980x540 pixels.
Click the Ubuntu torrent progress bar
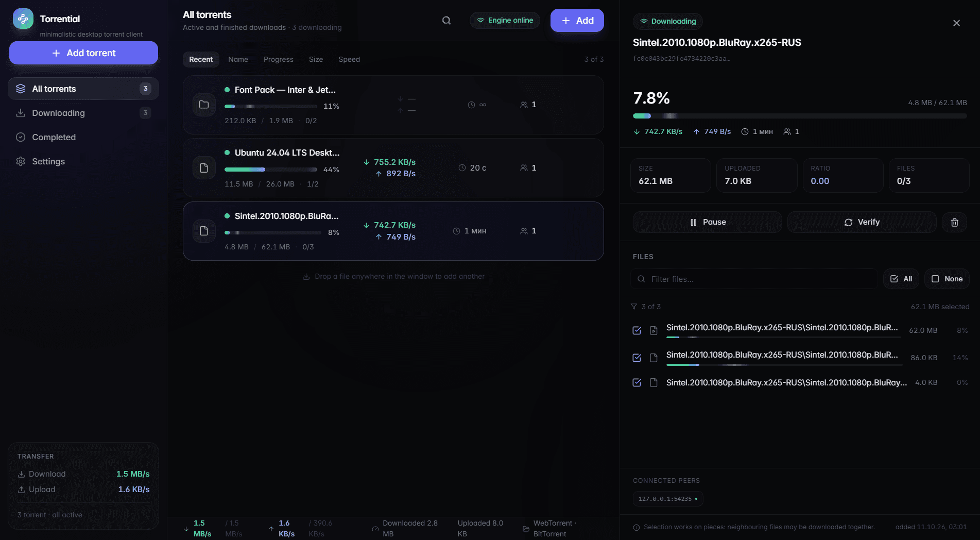coord(271,170)
